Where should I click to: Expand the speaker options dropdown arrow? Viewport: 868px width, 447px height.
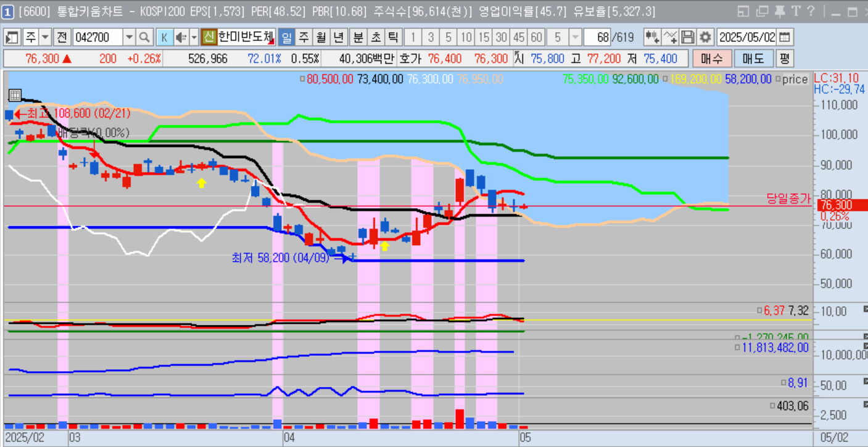(x=194, y=38)
